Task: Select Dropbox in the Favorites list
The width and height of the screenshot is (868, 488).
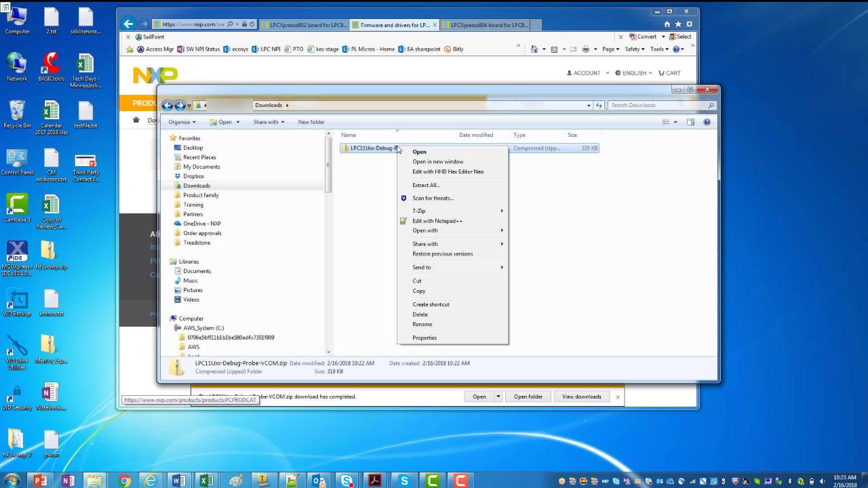Action: (x=193, y=176)
